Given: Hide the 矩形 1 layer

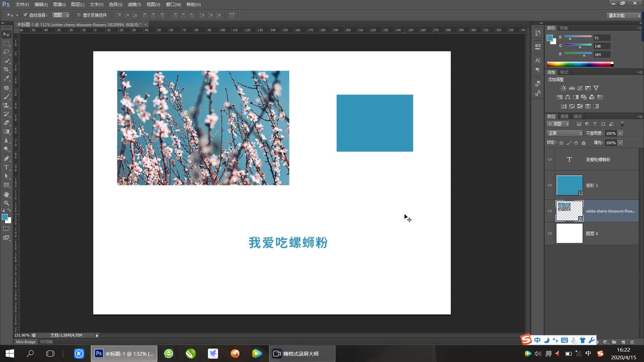Looking at the screenshot, I should pyautogui.click(x=550, y=185).
